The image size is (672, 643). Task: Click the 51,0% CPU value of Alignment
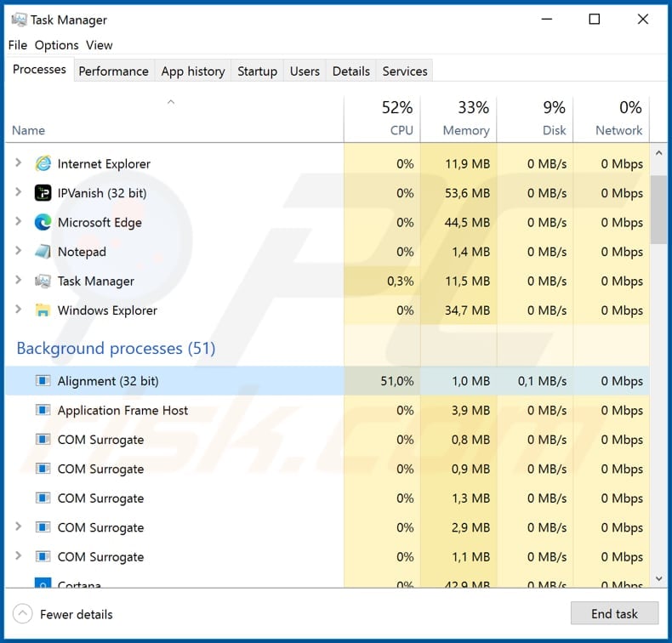(x=397, y=381)
